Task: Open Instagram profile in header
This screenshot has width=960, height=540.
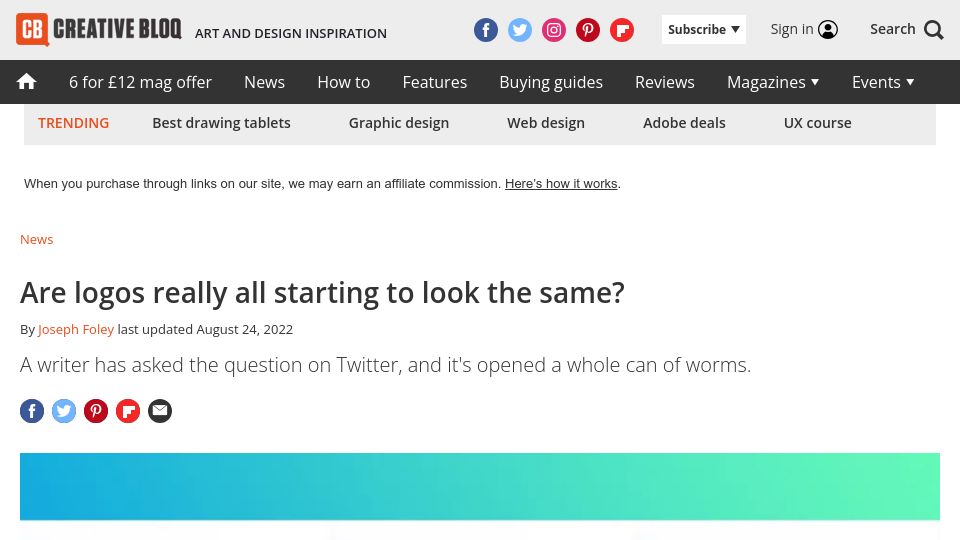Action: tap(553, 30)
